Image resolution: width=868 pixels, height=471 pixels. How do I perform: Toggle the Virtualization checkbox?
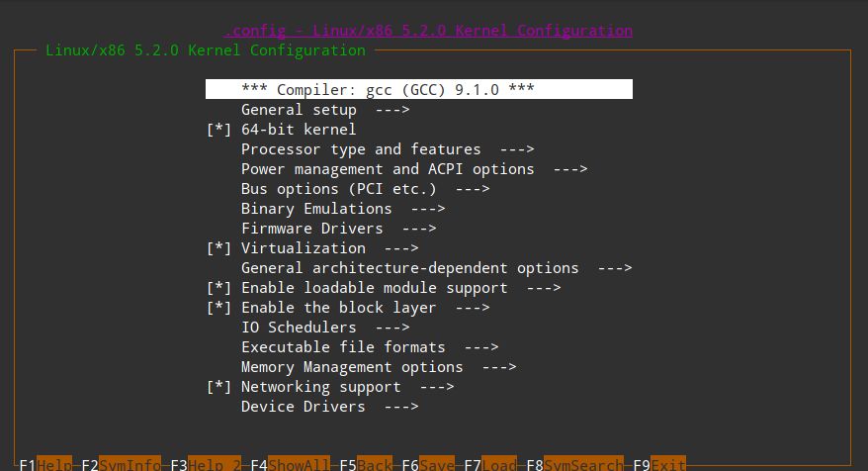[218, 248]
